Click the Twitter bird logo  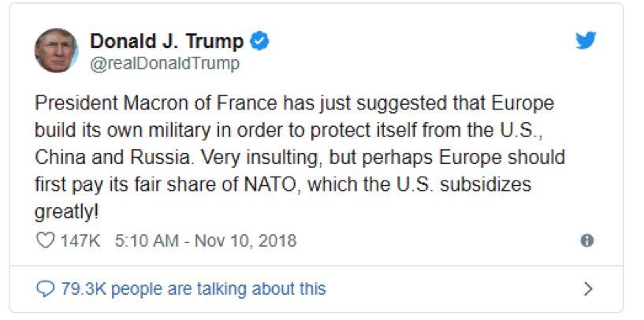pos(586,41)
